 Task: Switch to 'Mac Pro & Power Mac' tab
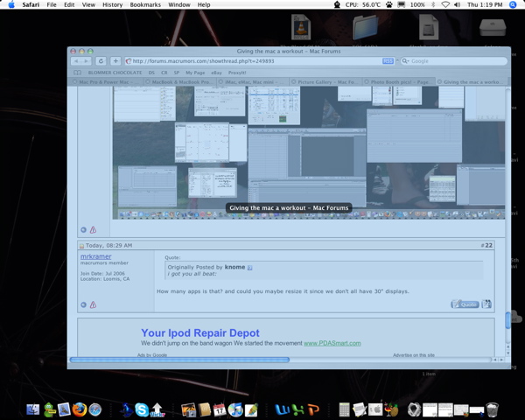pos(106,81)
